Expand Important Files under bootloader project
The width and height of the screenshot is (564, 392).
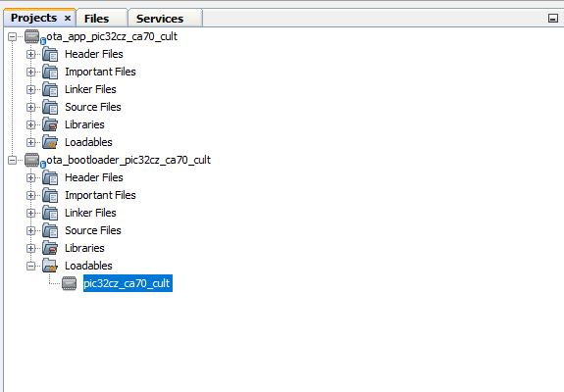31,195
